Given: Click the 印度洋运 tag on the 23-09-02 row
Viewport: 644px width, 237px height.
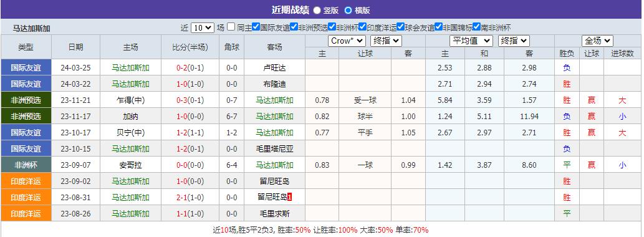Looking at the screenshot, I should 26,181.
